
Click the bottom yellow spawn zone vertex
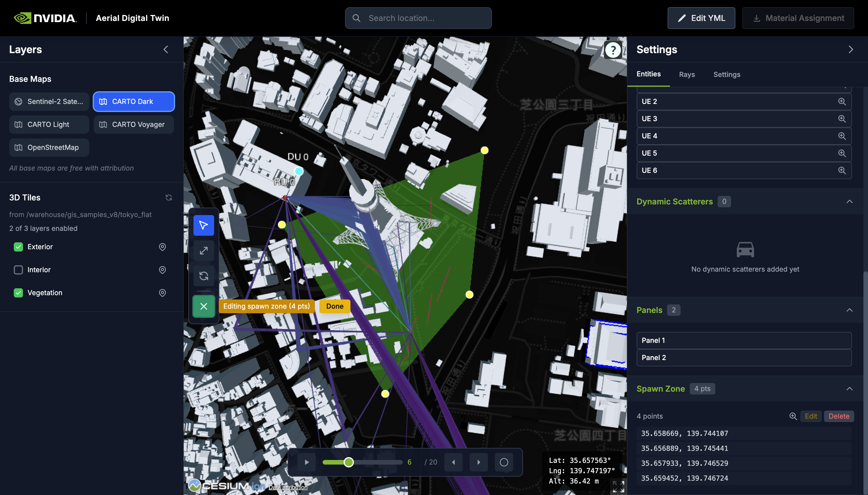[385, 394]
